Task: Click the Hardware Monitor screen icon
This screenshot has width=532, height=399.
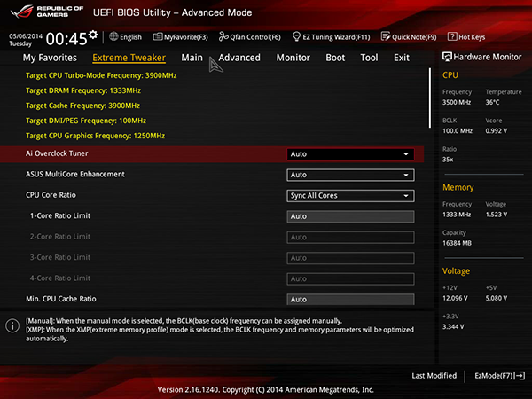Action: [x=447, y=57]
